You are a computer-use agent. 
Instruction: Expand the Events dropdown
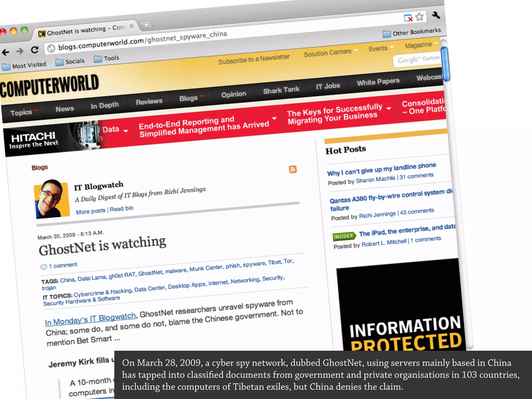pyautogui.click(x=381, y=48)
